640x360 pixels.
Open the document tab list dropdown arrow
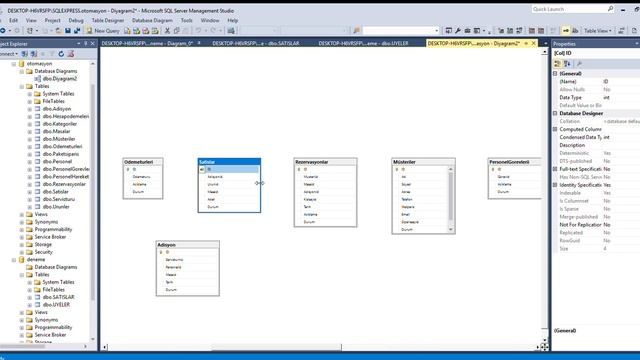coord(545,43)
